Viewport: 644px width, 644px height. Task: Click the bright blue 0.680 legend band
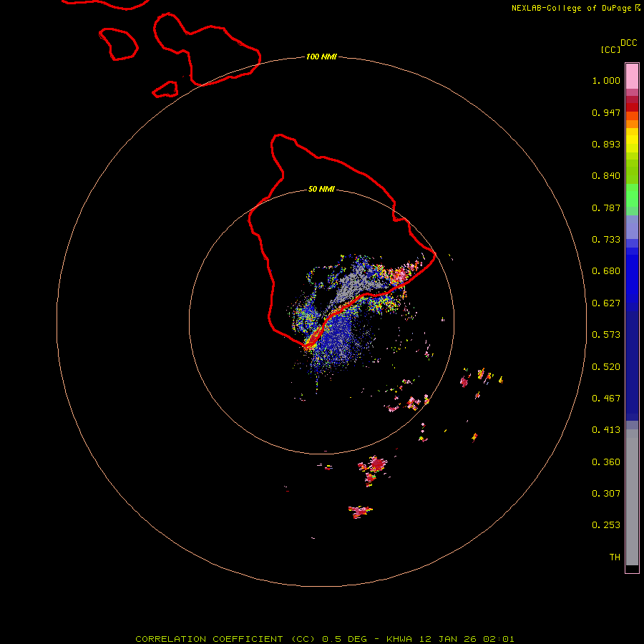[632, 278]
